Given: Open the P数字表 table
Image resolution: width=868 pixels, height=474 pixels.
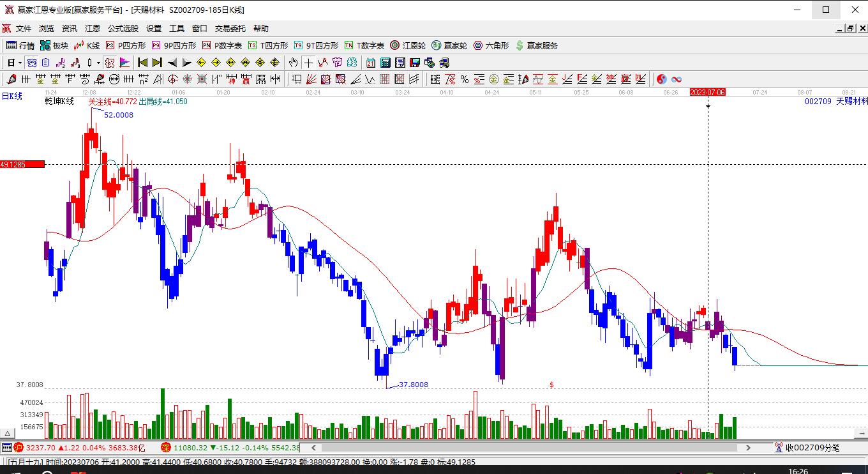Looking at the screenshot, I should click(222, 45).
